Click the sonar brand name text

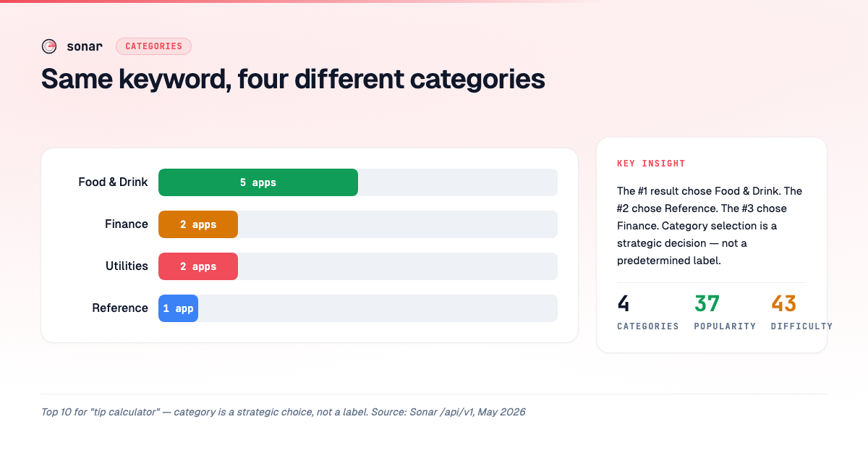click(85, 46)
